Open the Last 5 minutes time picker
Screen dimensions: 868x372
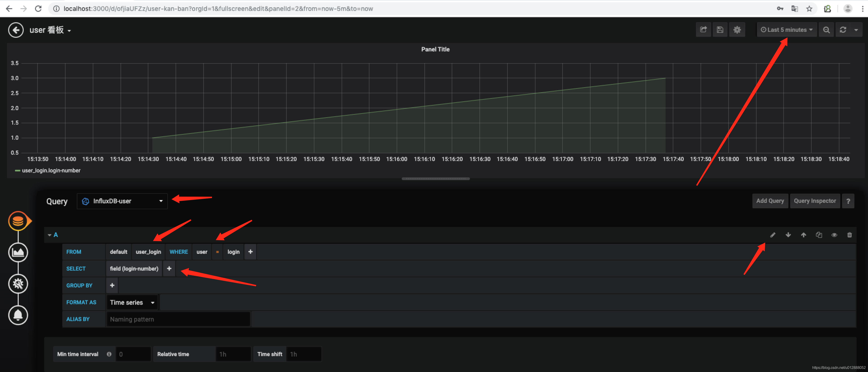click(787, 30)
